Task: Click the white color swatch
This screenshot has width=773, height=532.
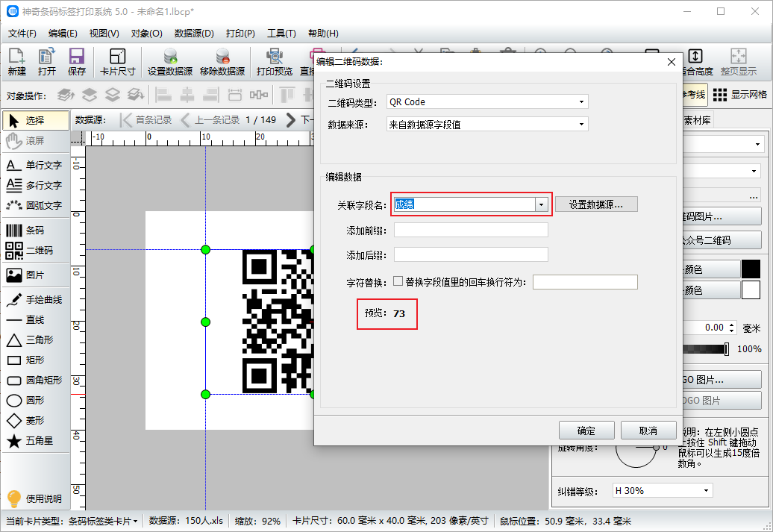Action: coord(751,290)
